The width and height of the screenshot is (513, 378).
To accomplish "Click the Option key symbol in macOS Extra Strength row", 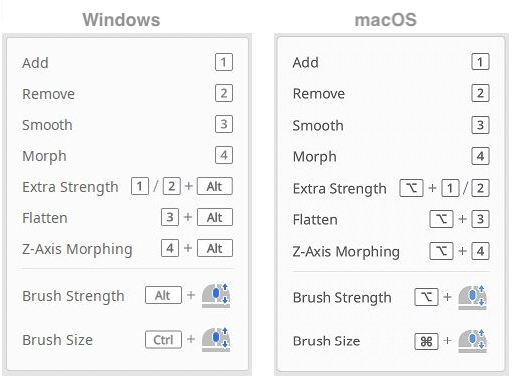I will 411,188.
